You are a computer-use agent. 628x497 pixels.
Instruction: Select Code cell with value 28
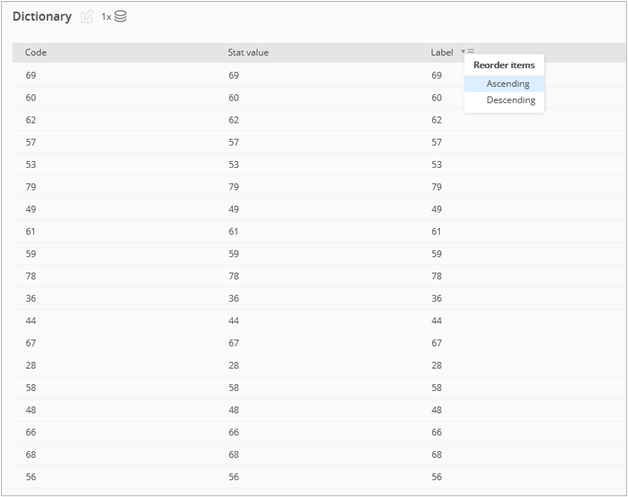point(31,365)
